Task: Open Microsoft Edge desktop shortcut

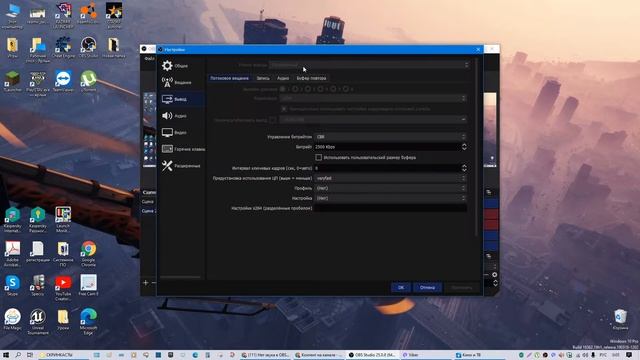Action: click(88, 321)
